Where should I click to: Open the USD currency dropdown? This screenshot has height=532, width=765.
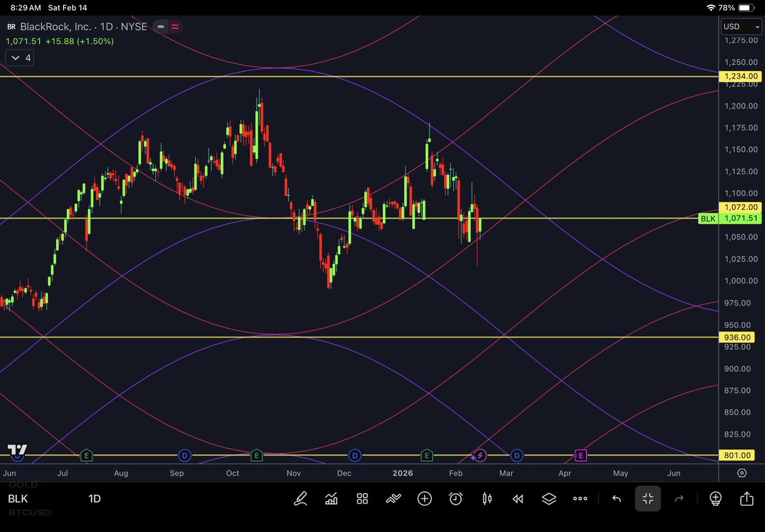coord(741,27)
